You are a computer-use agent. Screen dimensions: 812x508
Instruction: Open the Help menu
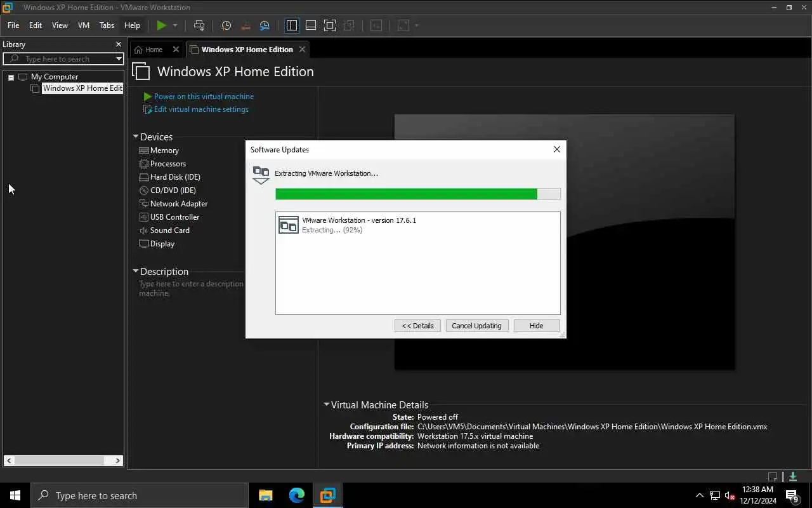pos(132,25)
